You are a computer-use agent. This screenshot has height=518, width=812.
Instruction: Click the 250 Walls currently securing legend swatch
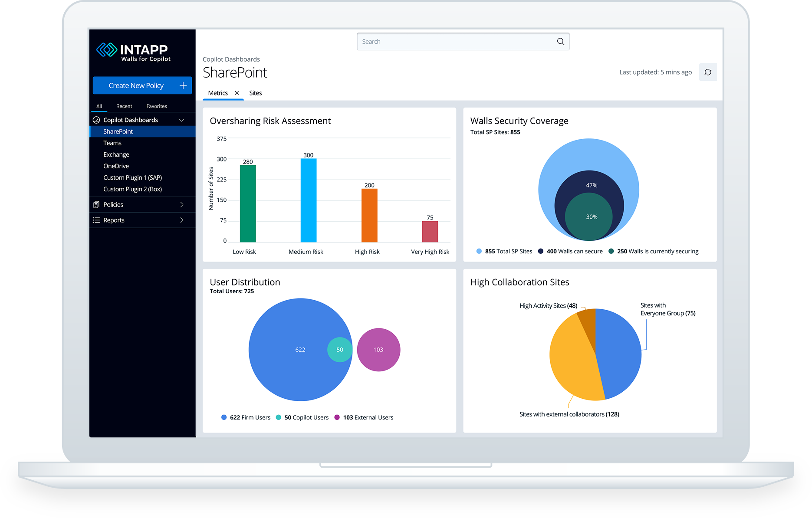click(611, 251)
